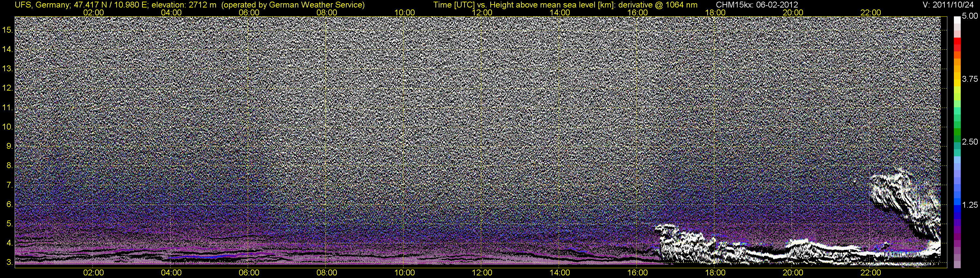Click the station text "UFS, Germany; 47.417 N / 10.980 E"

click(x=82, y=5)
